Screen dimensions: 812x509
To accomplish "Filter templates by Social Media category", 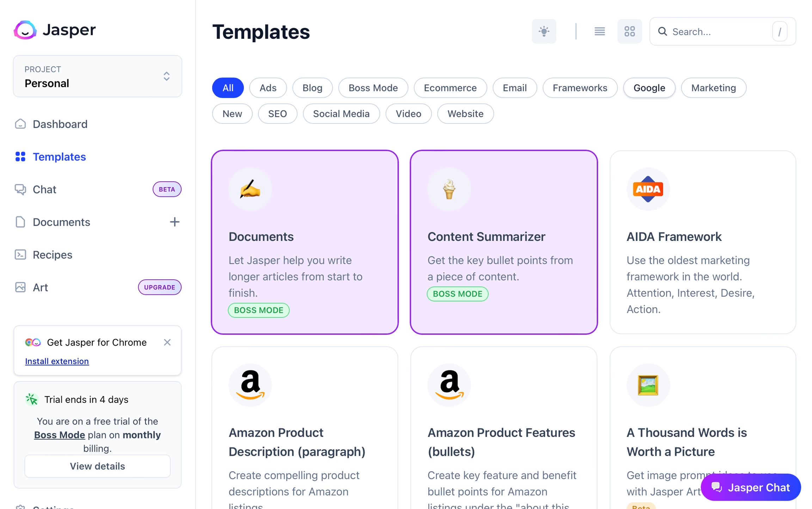I will 341,114.
